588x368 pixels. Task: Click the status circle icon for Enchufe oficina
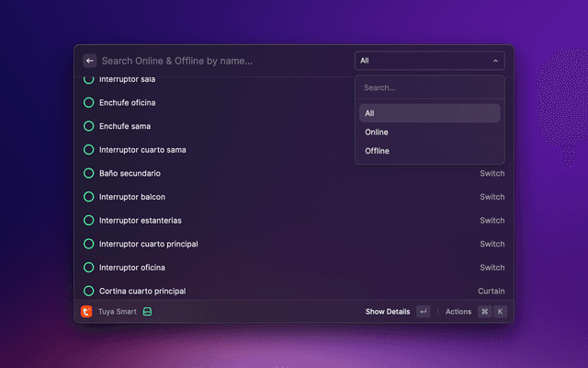[x=89, y=102]
